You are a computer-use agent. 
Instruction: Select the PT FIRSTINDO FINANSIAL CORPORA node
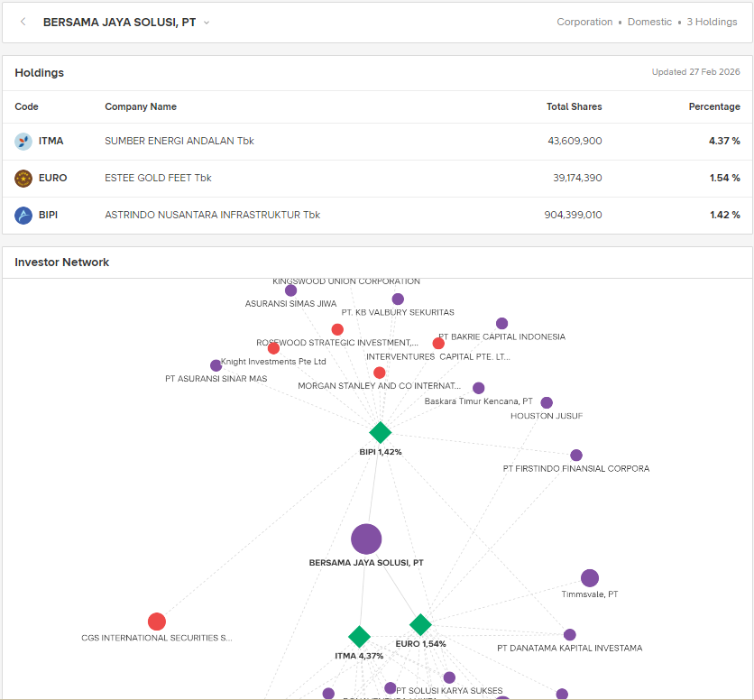(576, 456)
